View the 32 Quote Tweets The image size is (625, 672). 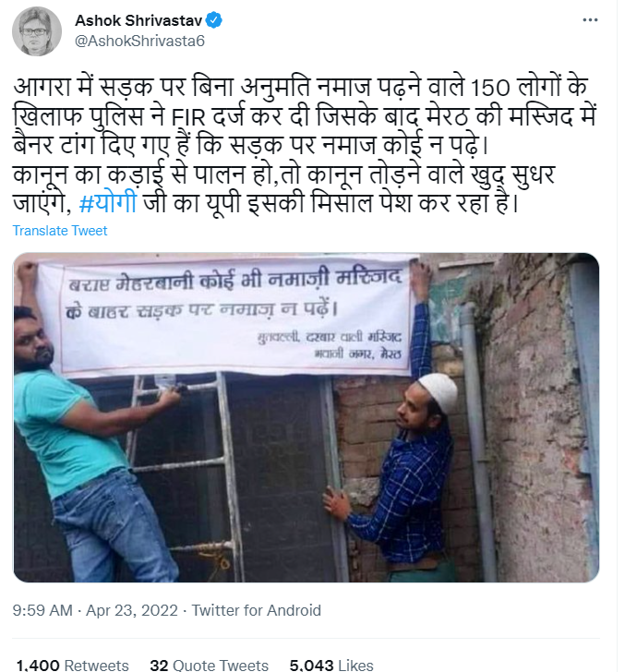click(209, 665)
